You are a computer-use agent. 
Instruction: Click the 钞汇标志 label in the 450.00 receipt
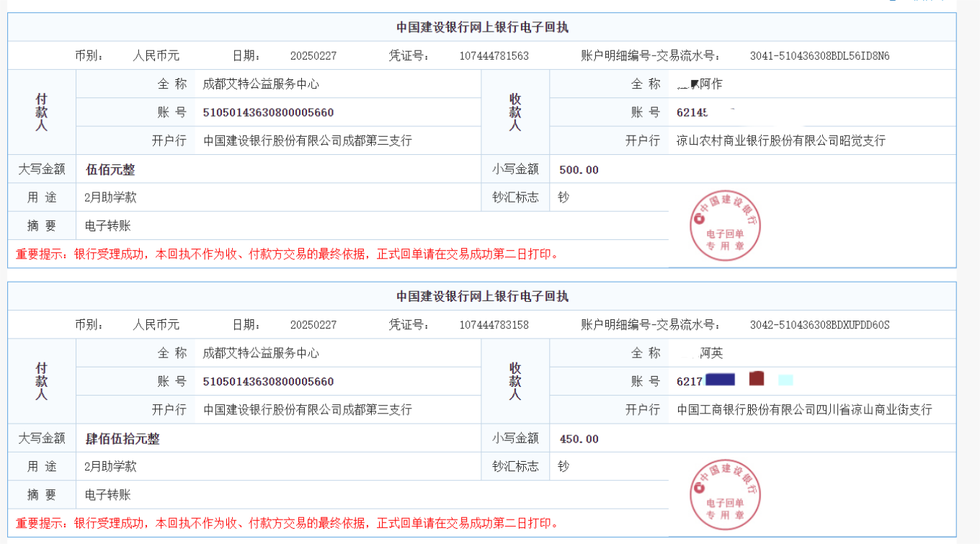515,466
